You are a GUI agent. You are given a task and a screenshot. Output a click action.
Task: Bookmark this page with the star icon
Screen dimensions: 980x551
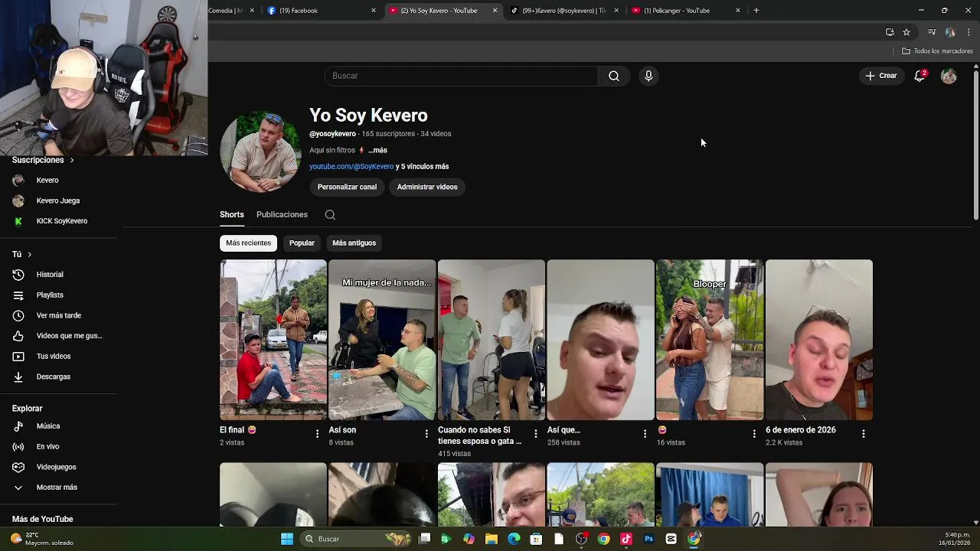906,32
